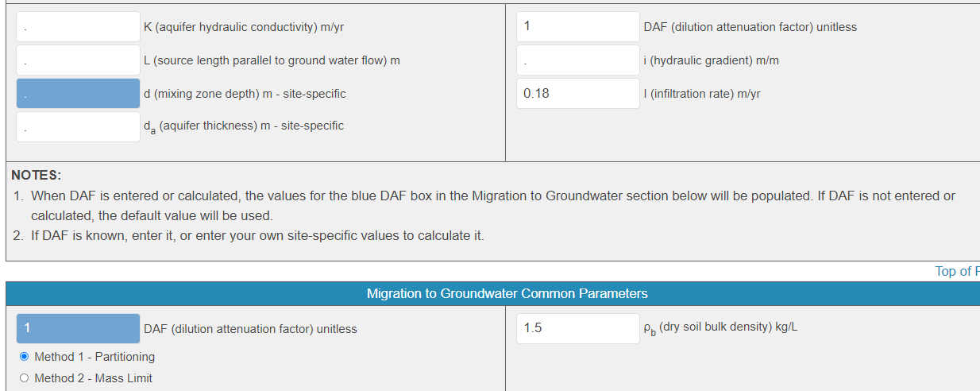Image resolution: width=980 pixels, height=391 pixels.
Task: Click the K aquifer hydraulic conductivity input field
Action: coord(78,27)
